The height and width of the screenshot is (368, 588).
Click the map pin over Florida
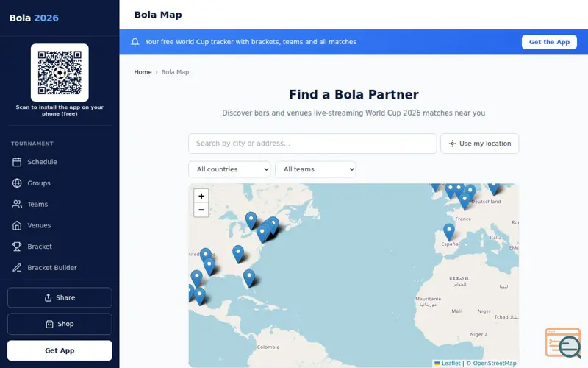click(249, 278)
